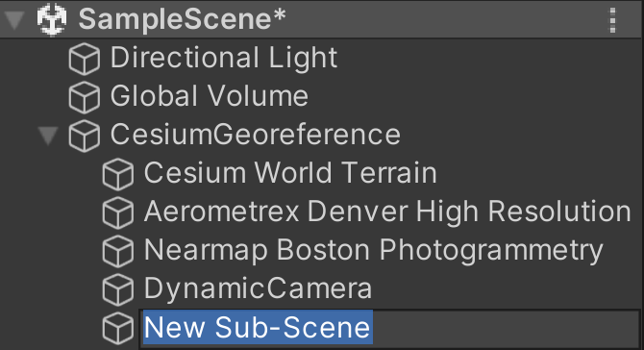
Task: Select the DynamicCamera object
Action: (x=258, y=288)
